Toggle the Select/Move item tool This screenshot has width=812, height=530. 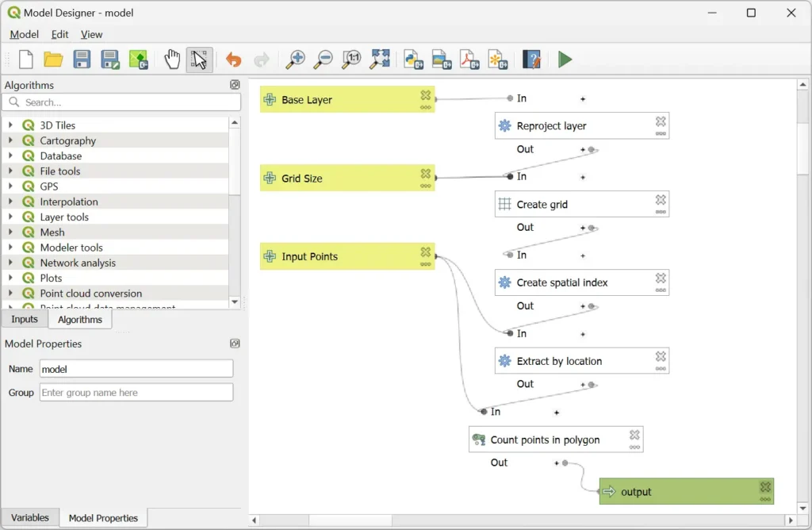[199, 60]
